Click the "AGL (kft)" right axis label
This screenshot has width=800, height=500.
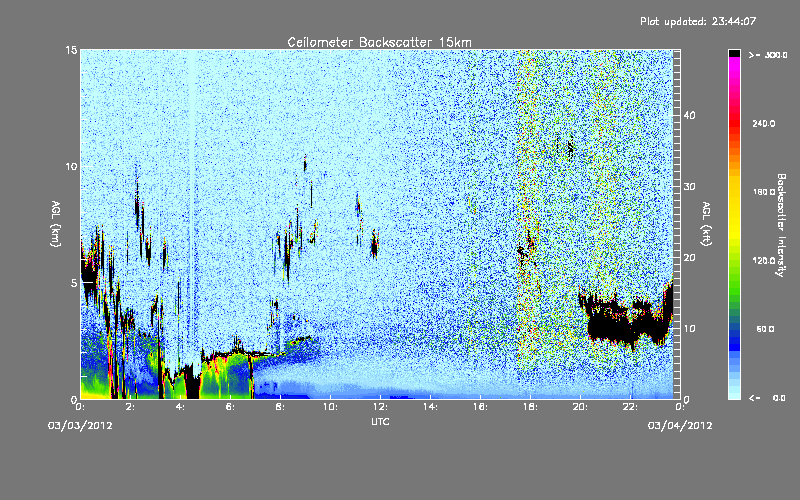pyautogui.click(x=707, y=224)
